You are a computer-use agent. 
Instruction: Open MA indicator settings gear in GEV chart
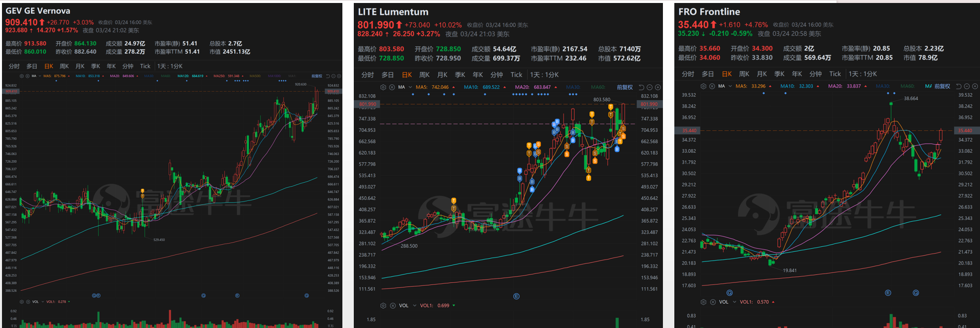21,76
